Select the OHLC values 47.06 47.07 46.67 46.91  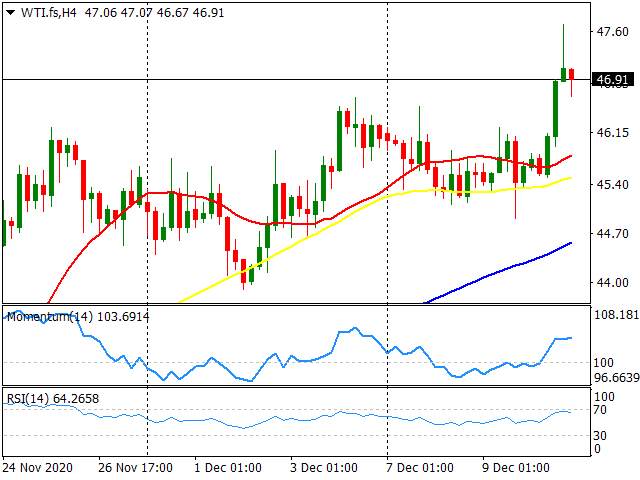[155, 13]
